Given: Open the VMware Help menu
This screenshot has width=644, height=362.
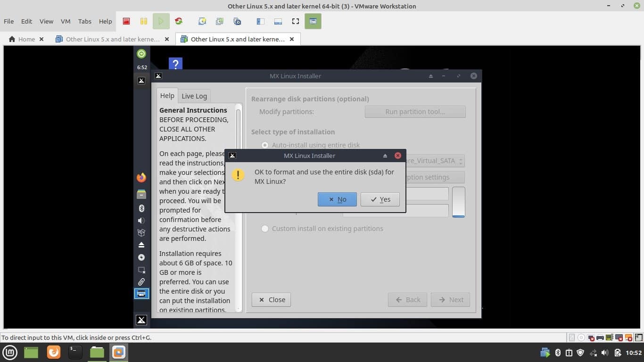Looking at the screenshot, I should (105, 21).
